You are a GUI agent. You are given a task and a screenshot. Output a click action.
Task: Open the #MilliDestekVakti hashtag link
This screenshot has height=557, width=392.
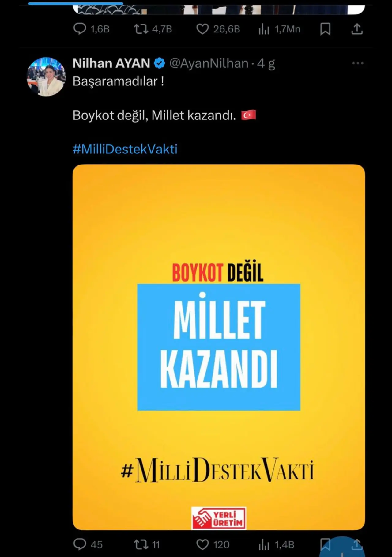pos(125,149)
